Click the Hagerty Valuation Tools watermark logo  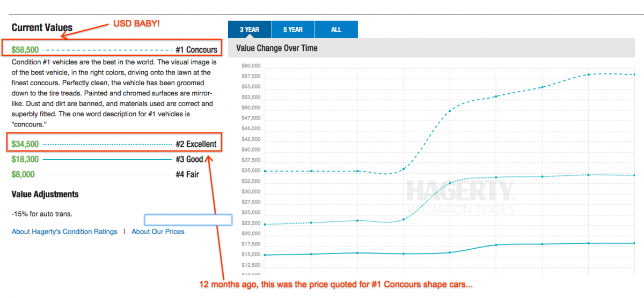pos(460,196)
